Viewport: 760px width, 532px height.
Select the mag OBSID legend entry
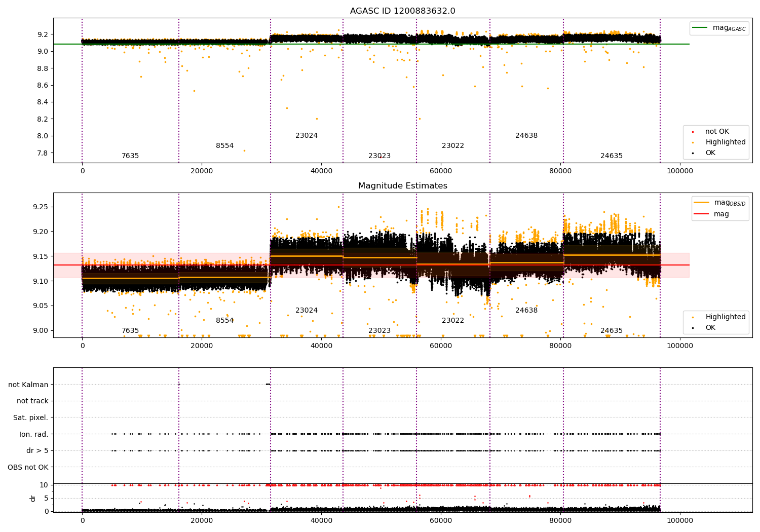tap(720, 203)
